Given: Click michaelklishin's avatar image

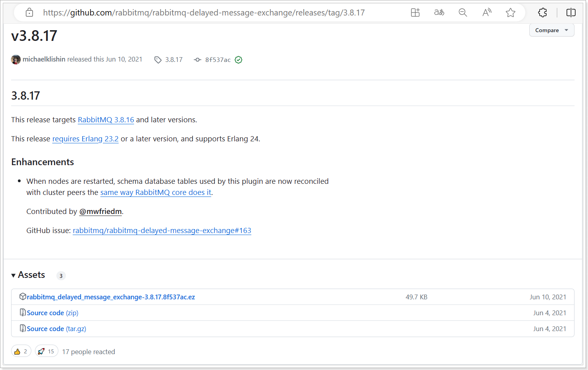Looking at the screenshot, I should [x=16, y=60].
